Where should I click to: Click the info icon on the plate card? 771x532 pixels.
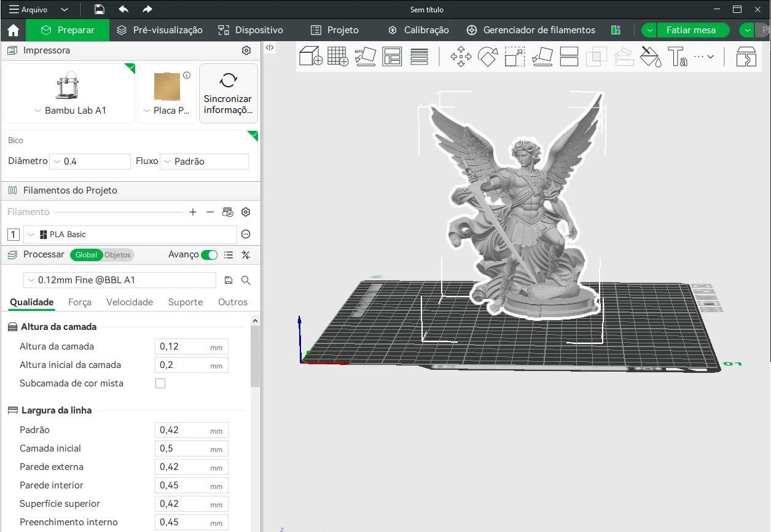187,76
